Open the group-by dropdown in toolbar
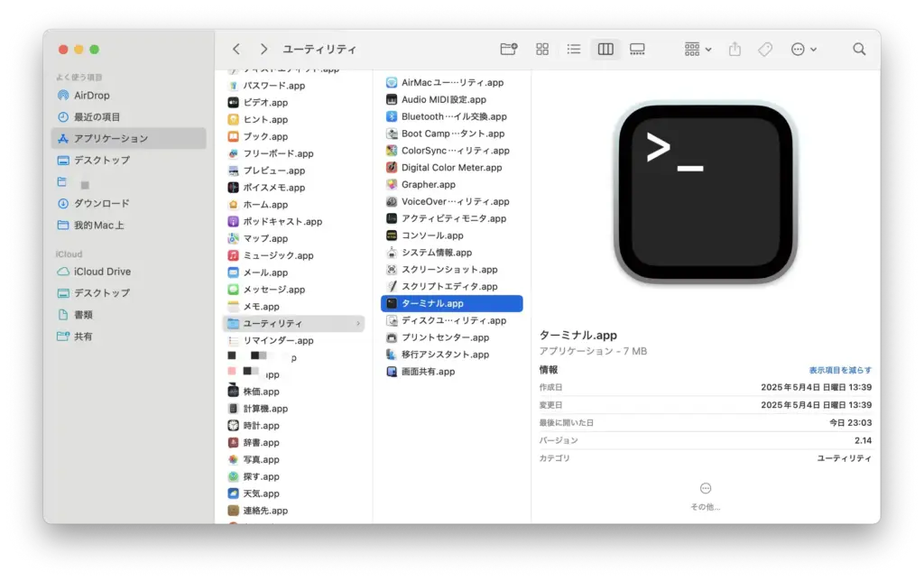The image size is (924, 581). coord(698,50)
